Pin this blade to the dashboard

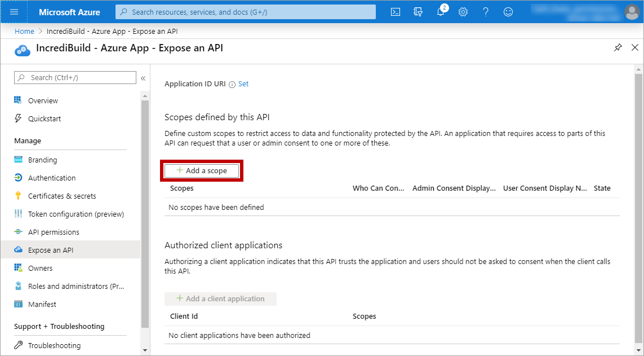click(618, 48)
